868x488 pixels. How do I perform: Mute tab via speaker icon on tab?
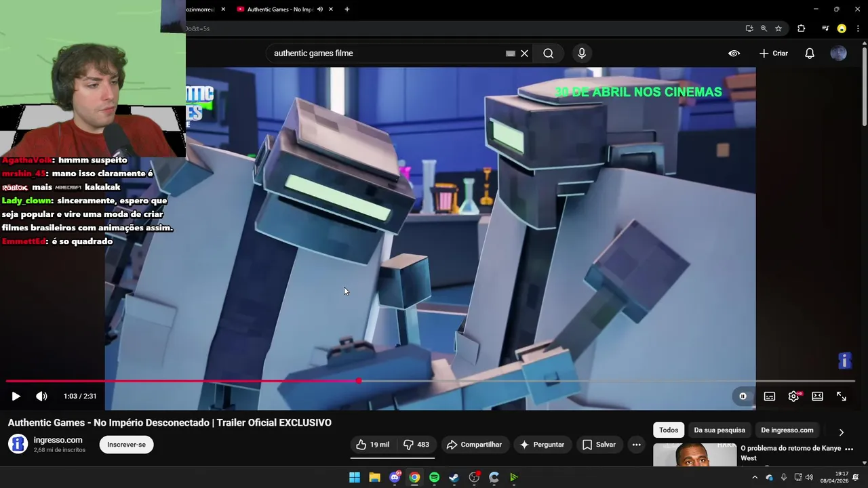pyautogui.click(x=319, y=9)
